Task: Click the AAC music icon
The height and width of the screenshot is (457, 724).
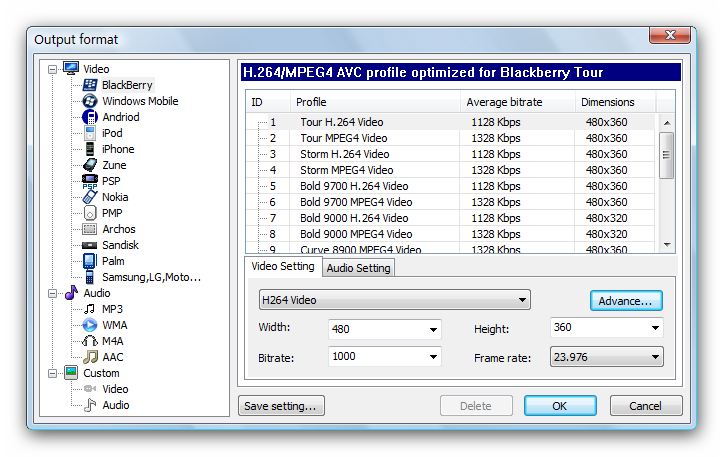Action: (90, 357)
